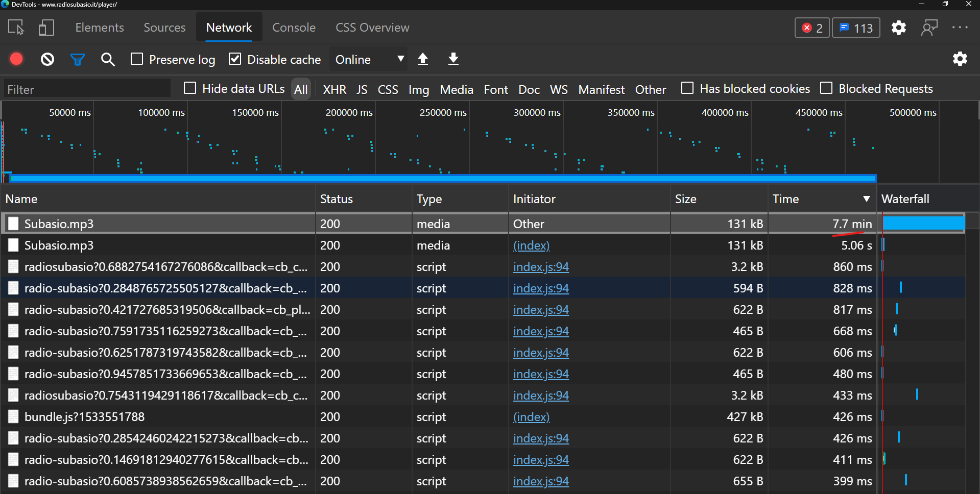The width and height of the screenshot is (980, 494).
Task: Activate the inspect element picker icon
Action: 16,28
